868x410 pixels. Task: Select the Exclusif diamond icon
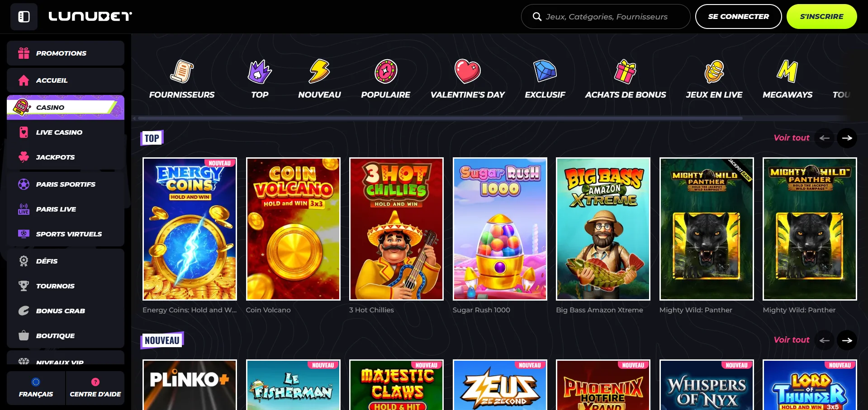point(545,71)
